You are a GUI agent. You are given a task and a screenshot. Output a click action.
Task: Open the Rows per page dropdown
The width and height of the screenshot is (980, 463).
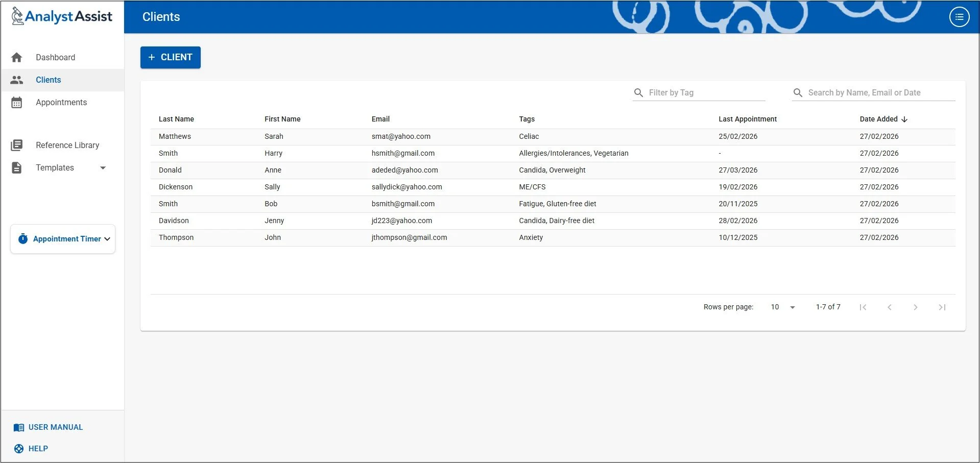pos(782,307)
